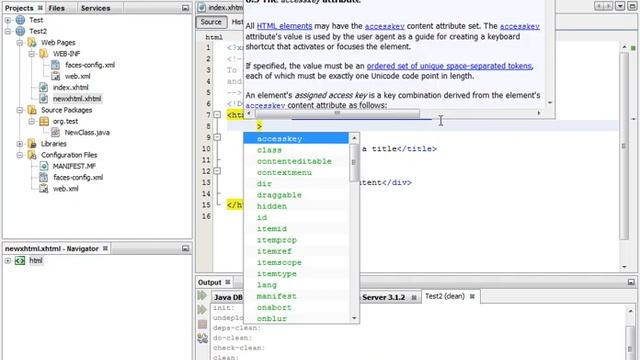The width and height of the screenshot is (640, 360).
Task: Select lang in the completion list
Action: coord(296,285)
